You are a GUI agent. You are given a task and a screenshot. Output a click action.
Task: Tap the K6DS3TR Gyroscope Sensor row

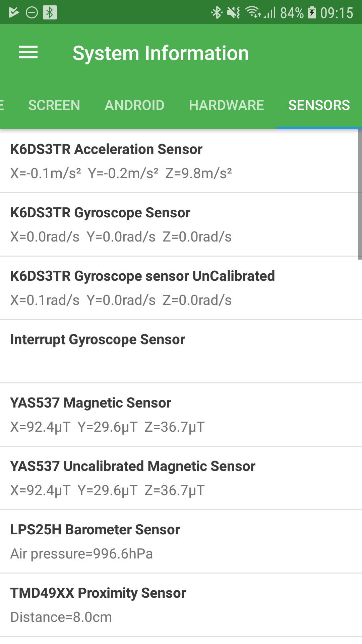(x=178, y=224)
